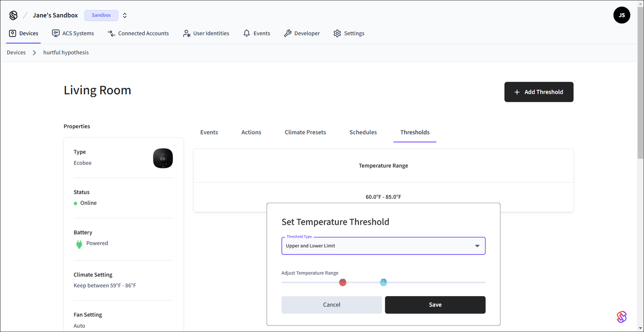Click the Add Threshold button
Image resolution: width=644 pixels, height=332 pixels.
pos(539,92)
